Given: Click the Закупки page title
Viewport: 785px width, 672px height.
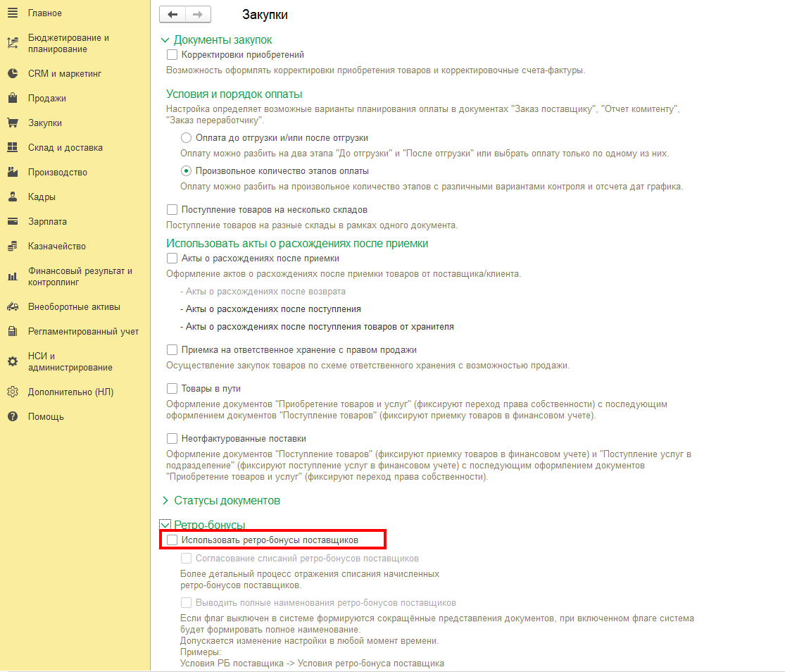Looking at the screenshot, I should pyautogui.click(x=265, y=15).
